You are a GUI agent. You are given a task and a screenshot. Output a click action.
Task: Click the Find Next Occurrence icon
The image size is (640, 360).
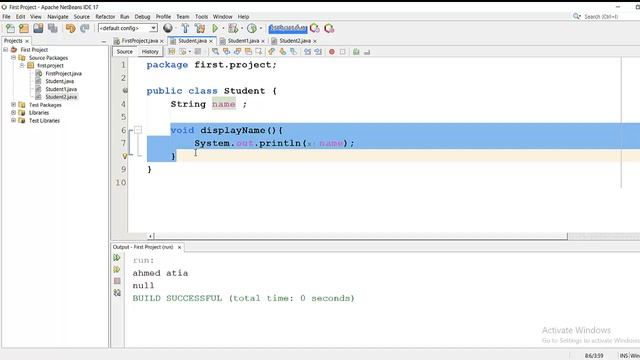[x=237, y=52]
